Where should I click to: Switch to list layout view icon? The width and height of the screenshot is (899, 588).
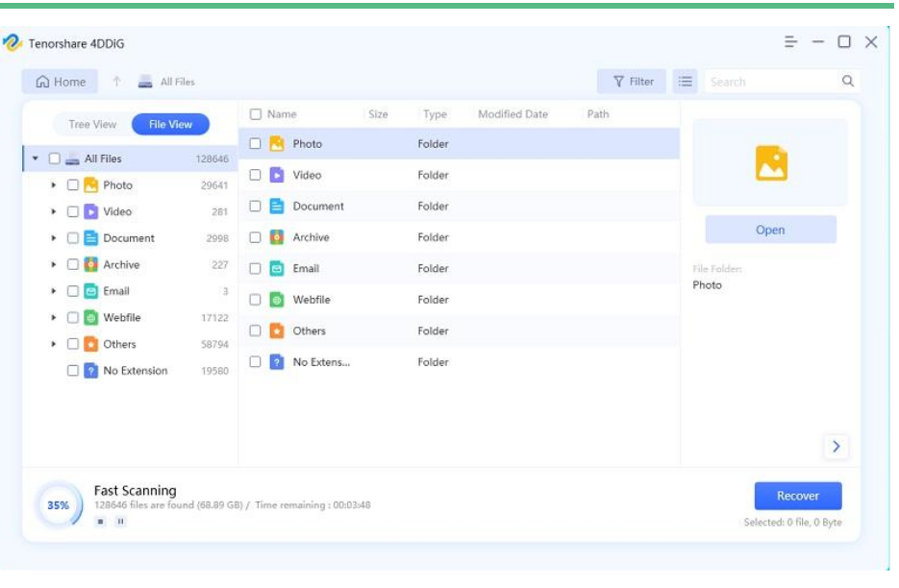click(686, 82)
